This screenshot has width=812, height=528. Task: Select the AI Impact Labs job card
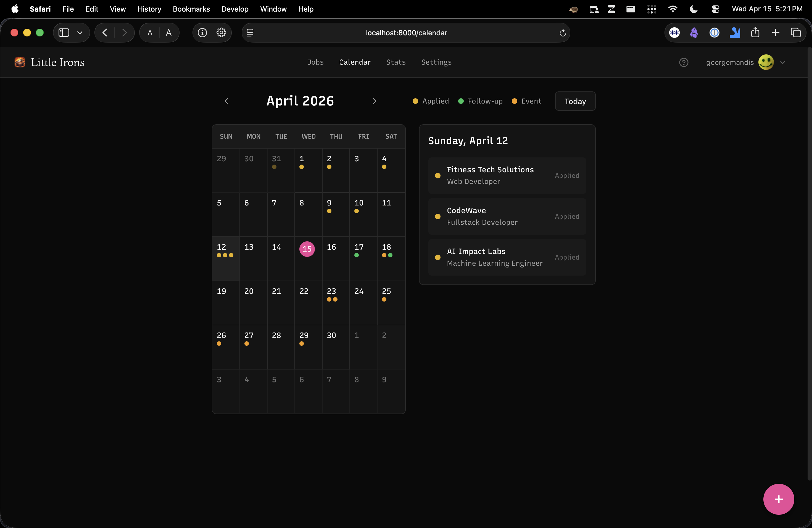[x=507, y=258]
